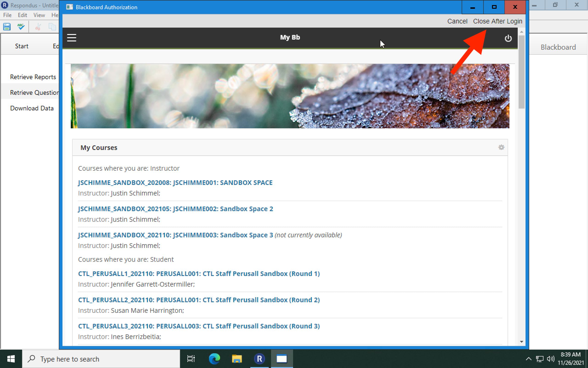Open the My Courses settings gear

tap(501, 147)
